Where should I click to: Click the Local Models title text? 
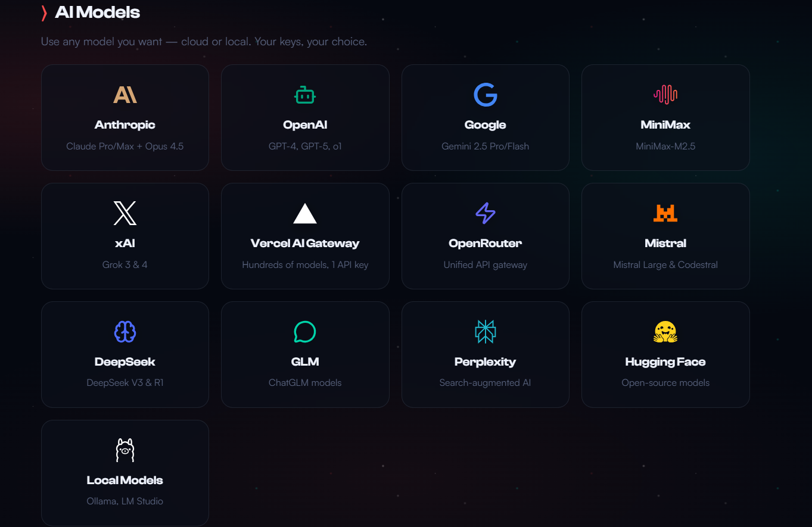pyautogui.click(x=125, y=481)
